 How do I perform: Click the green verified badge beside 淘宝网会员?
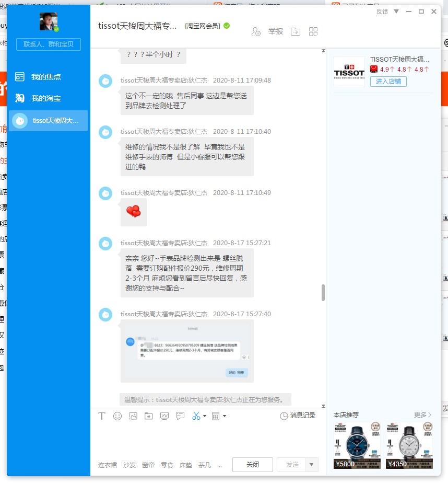pyautogui.click(x=227, y=26)
